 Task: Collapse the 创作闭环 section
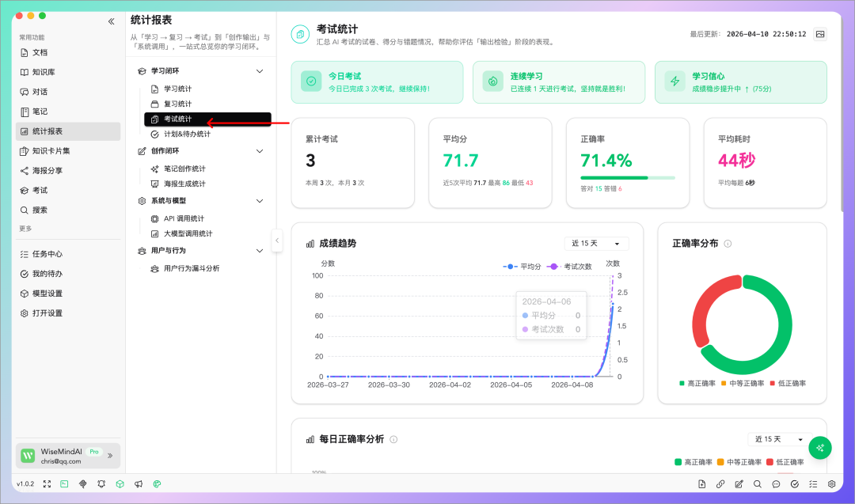click(260, 151)
